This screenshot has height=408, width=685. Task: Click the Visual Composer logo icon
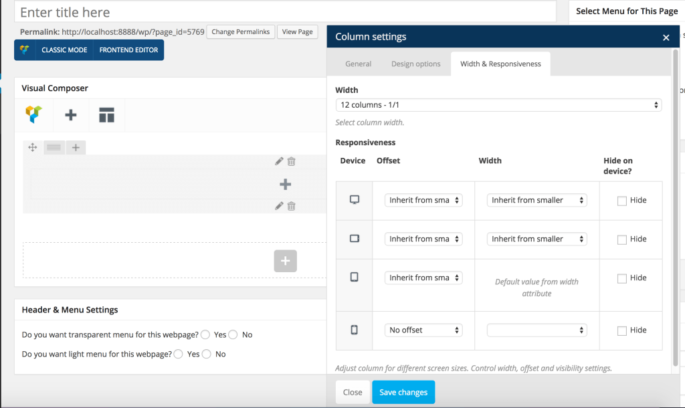coord(33,115)
